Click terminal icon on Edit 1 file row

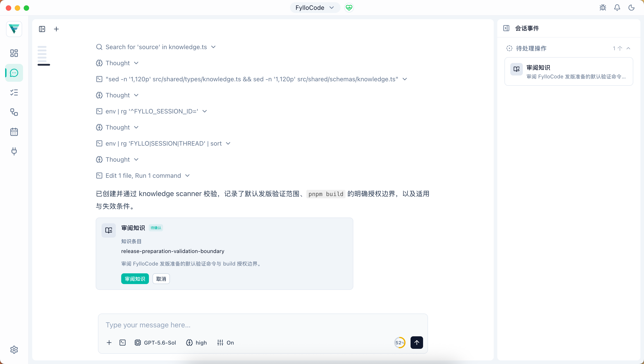click(x=99, y=176)
